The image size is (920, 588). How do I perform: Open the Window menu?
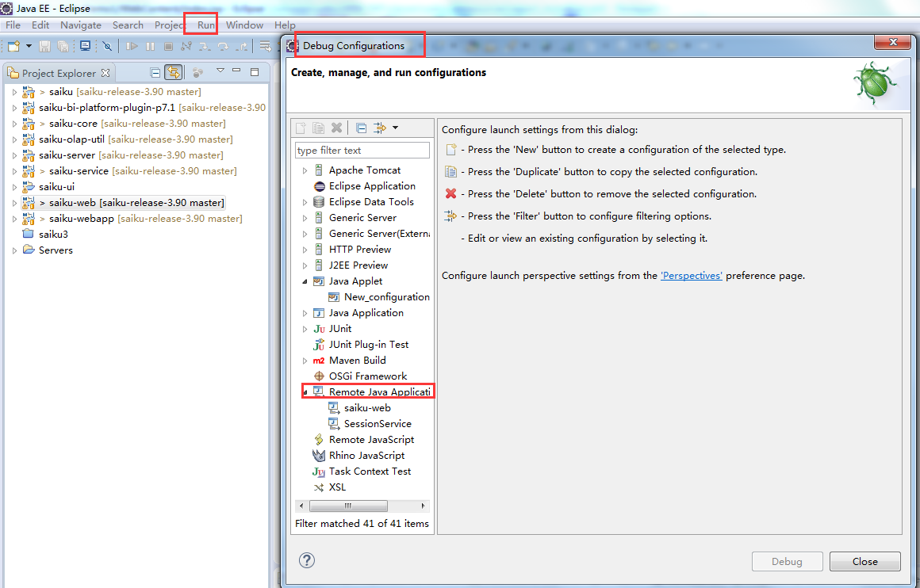tap(244, 25)
